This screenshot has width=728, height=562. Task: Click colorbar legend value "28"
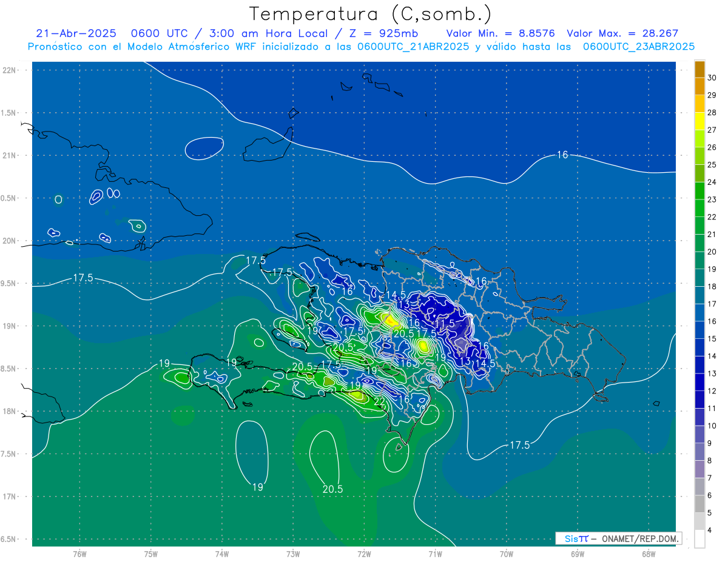point(712,112)
